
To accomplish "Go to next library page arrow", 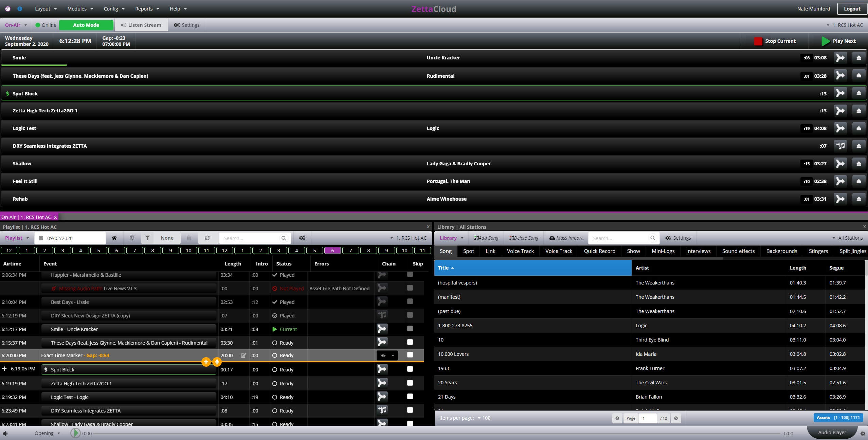I will pyautogui.click(x=676, y=418).
